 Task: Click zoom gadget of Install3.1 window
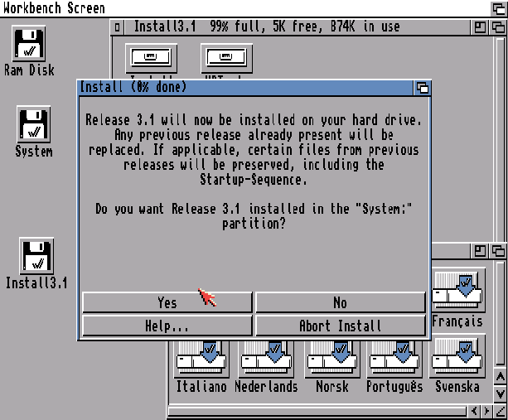click(480, 27)
